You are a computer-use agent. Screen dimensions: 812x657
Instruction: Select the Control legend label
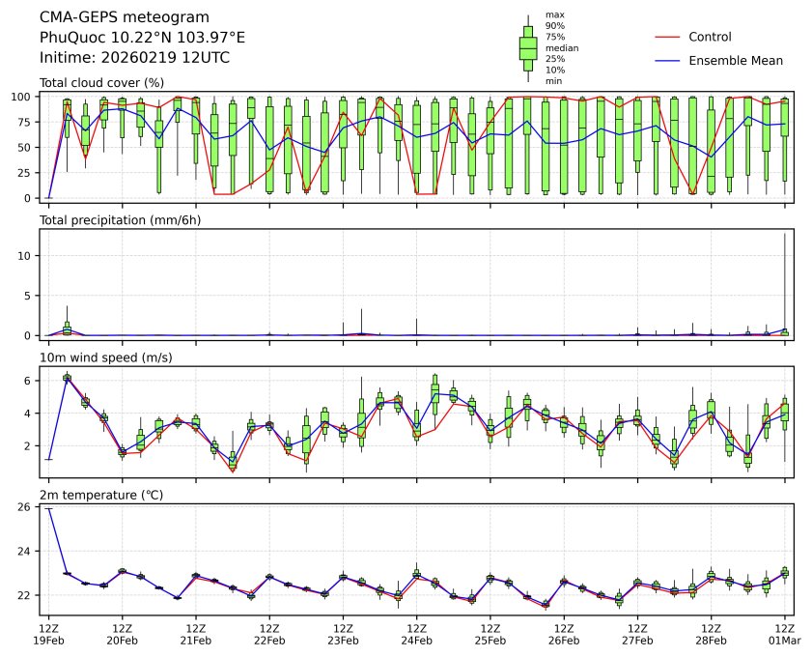click(x=710, y=37)
